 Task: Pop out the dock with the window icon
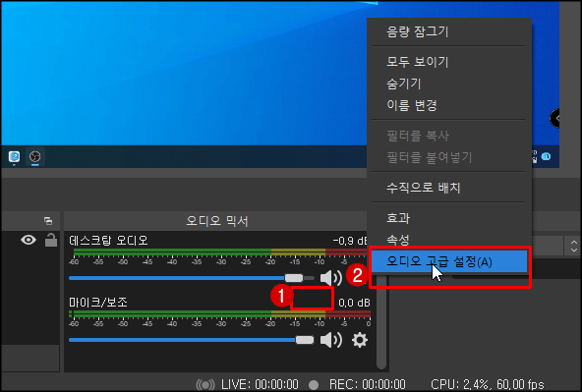pos(48,221)
